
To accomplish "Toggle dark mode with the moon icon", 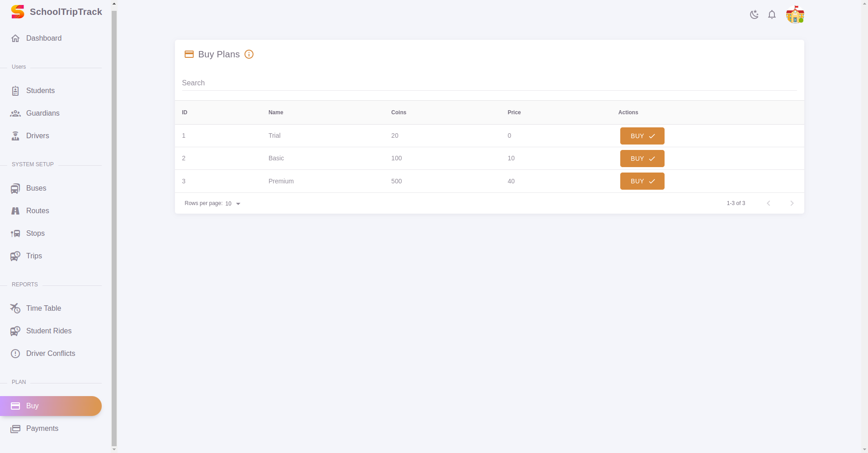I will (754, 14).
